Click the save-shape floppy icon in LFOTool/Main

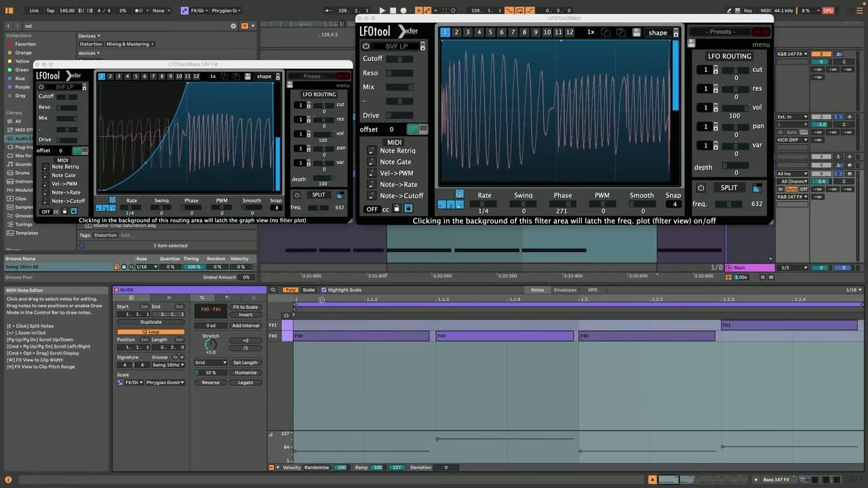tap(637, 33)
